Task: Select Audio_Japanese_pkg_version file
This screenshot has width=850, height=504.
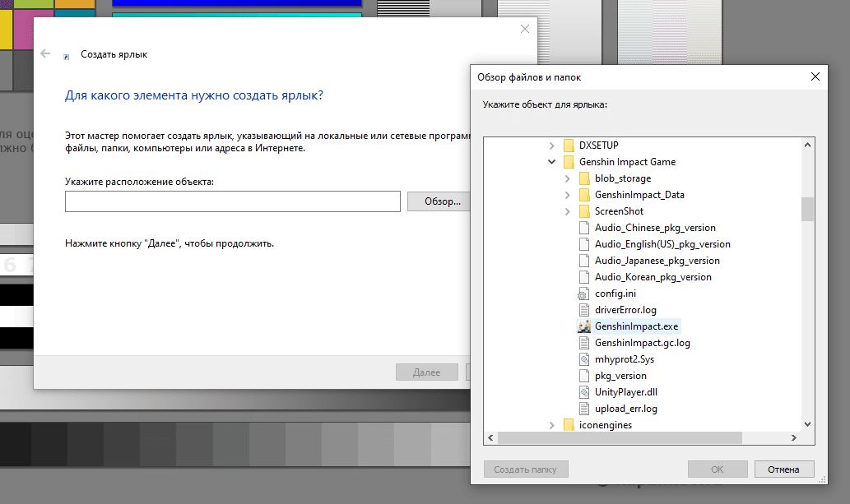Action: (657, 261)
